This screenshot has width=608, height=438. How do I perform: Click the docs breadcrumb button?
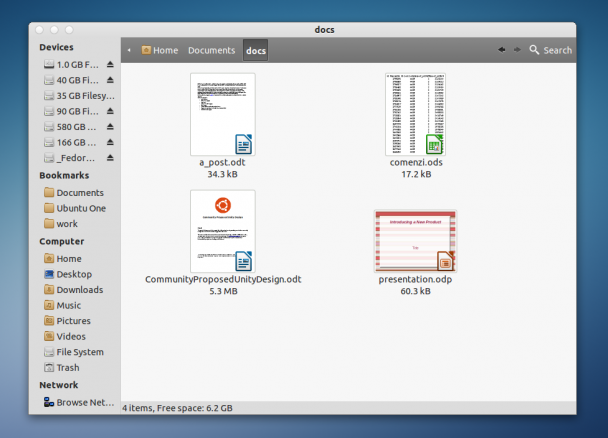coord(256,50)
